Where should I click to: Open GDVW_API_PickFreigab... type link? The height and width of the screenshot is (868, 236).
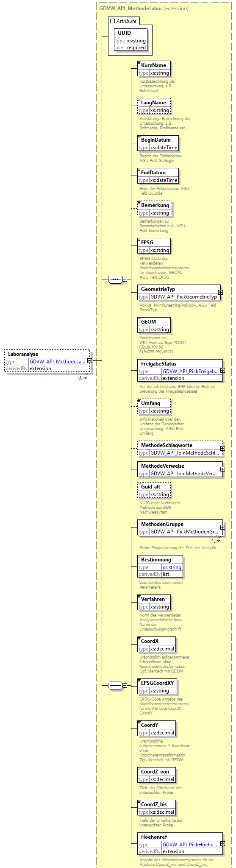click(191, 371)
